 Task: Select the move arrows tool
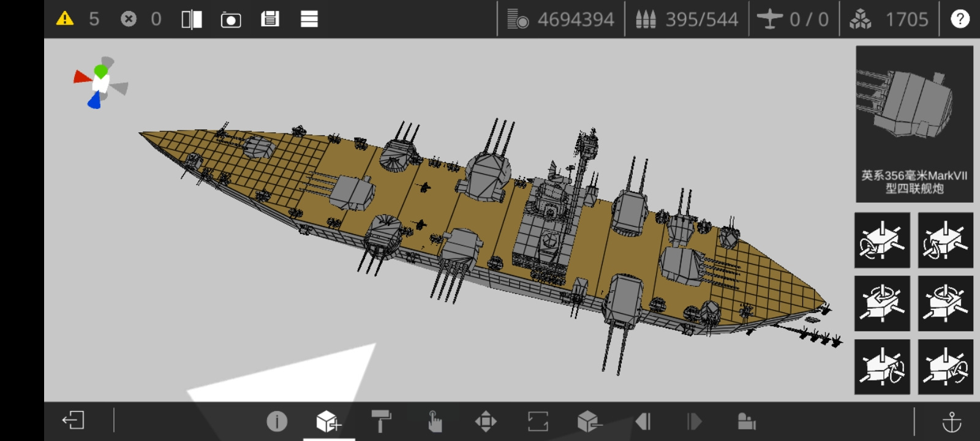486,421
